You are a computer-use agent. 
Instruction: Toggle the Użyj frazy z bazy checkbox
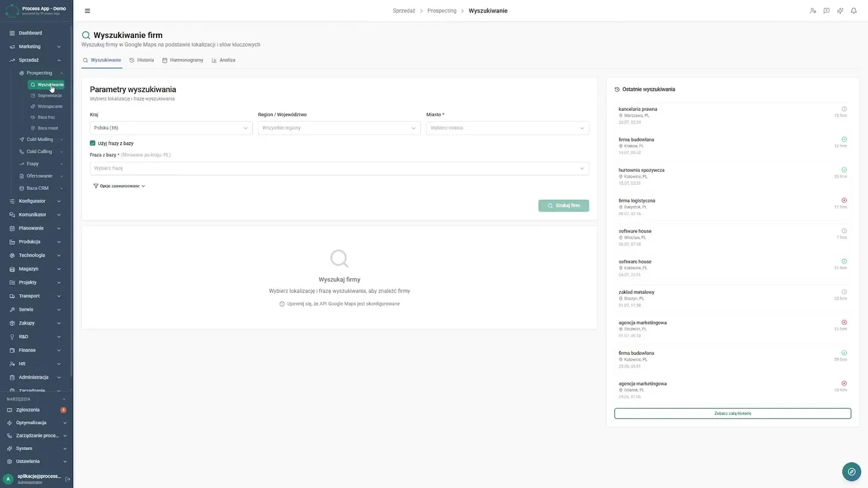coord(93,143)
